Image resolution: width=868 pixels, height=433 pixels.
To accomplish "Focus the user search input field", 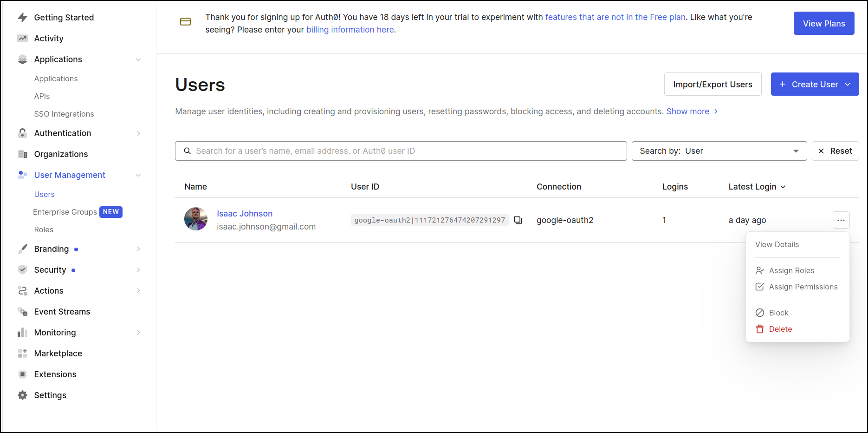I will click(x=401, y=151).
